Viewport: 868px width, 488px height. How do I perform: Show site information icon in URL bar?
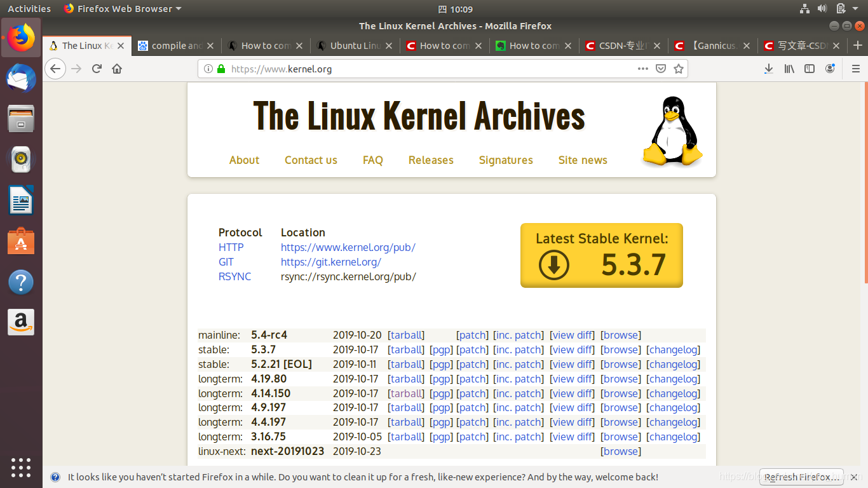208,69
